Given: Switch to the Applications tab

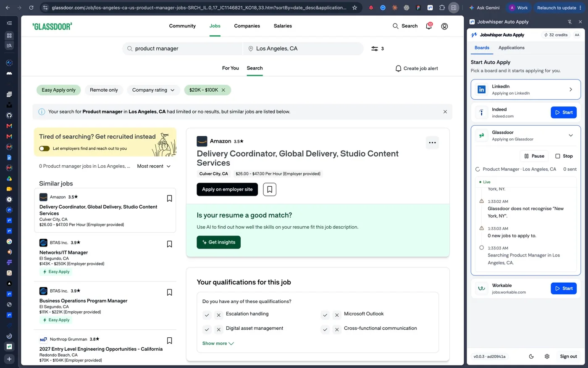Looking at the screenshot, I should (511, 48).
